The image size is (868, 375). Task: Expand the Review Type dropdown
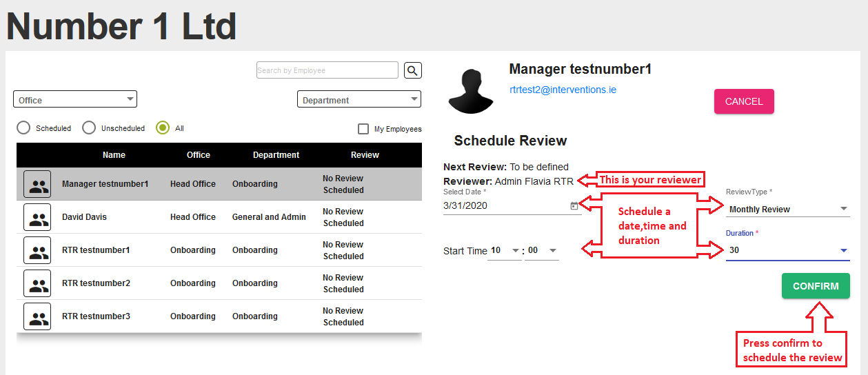pyautogui.click(x=787, y=209)
